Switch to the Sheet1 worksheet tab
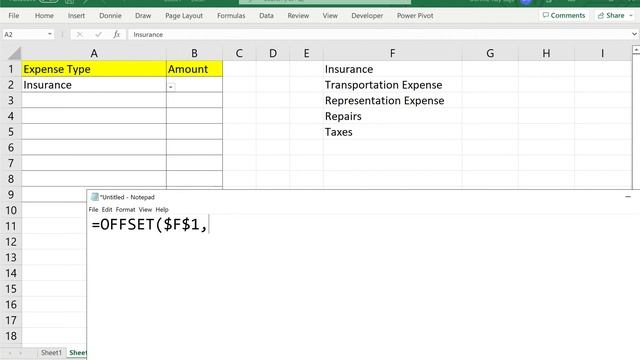Image resolution: width=640 pixels, height=360 pixels. pos(51,352)
